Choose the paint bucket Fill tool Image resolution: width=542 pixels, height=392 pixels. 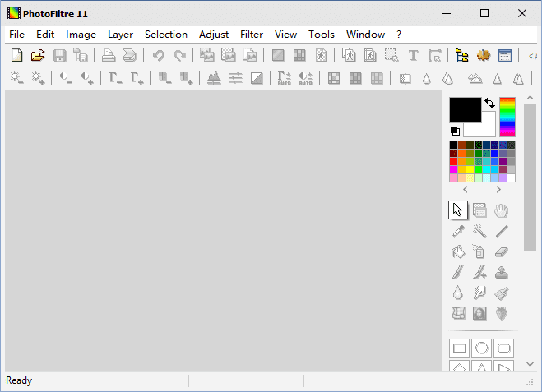click(x=459, y=251)
